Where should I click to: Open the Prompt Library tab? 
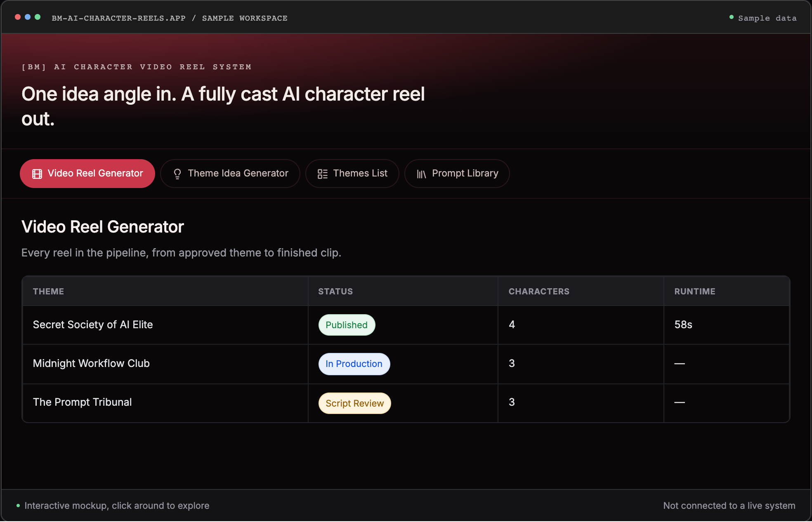click(457, 174)
